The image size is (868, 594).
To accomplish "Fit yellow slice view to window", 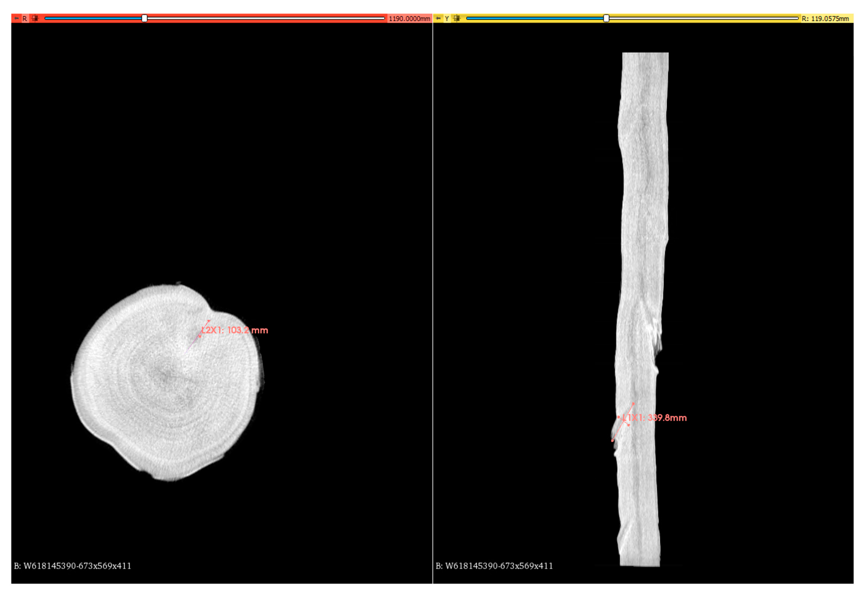I will pos(457,18).
